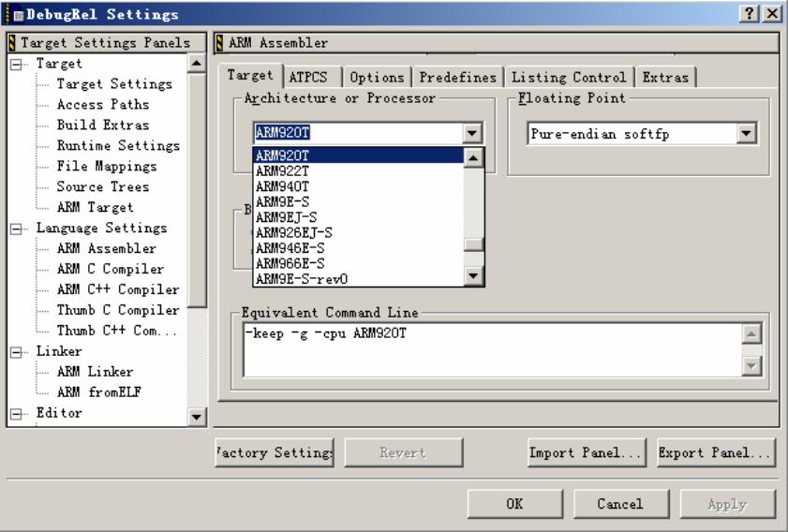Open Access Paths panel in tree
The height and width of the screenshot is (532, 788).
point(103,104)
